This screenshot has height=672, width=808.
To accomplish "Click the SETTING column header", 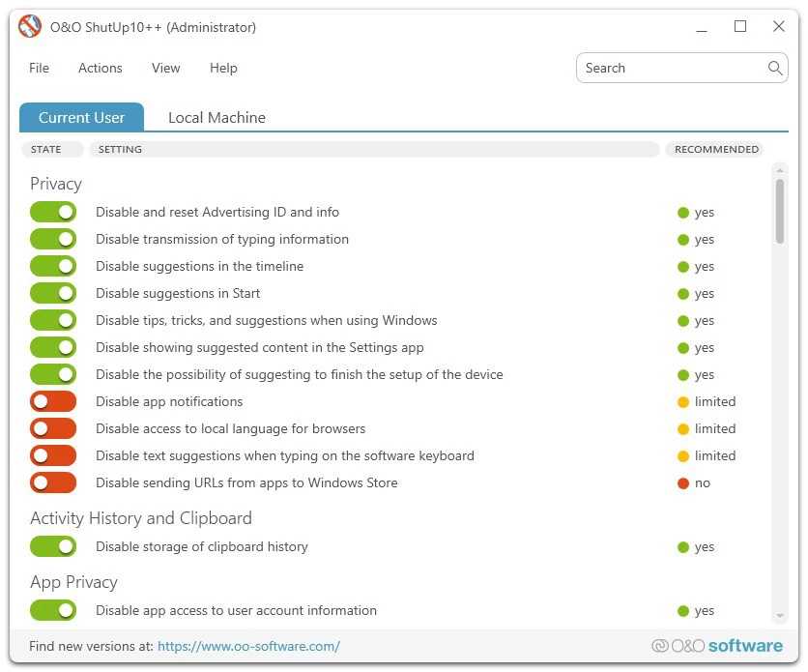I will (374, 150).
